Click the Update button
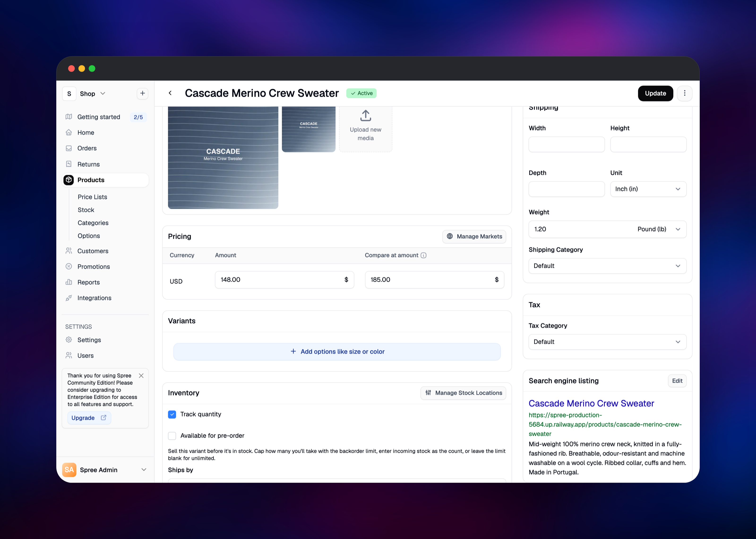This screenshot has width=756, height=539. pyautogui.click(x=655, y=93)
